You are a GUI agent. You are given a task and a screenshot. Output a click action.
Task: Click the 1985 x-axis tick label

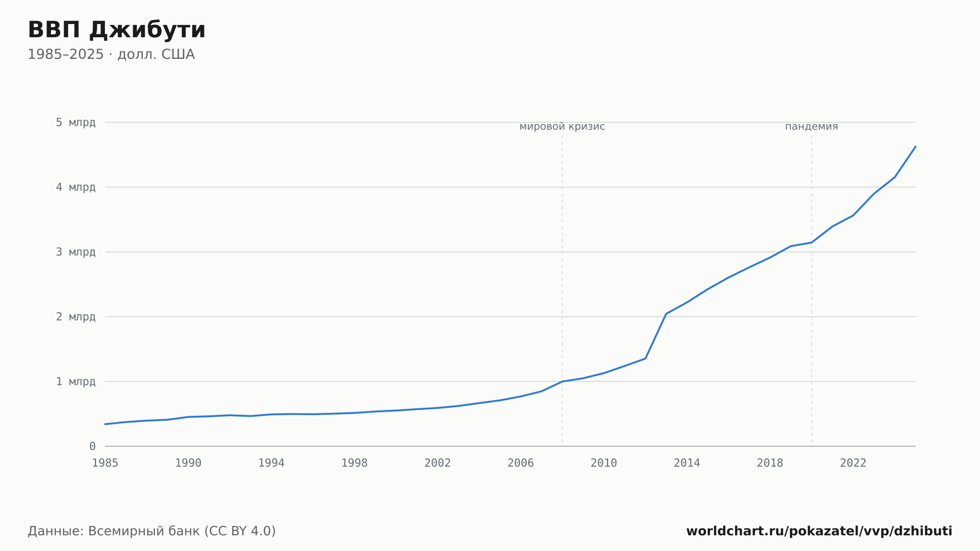105,463
